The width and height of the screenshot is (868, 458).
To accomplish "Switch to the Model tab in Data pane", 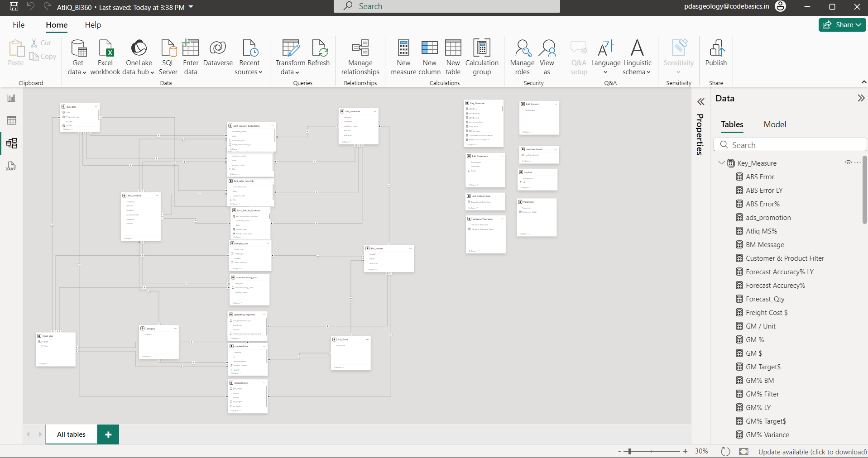I will click(775, 124).
